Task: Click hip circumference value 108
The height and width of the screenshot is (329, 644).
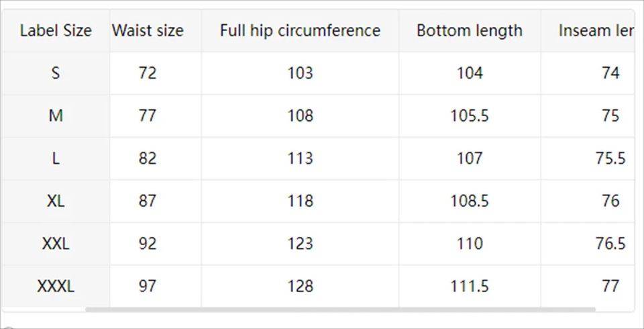Action: 300,115
